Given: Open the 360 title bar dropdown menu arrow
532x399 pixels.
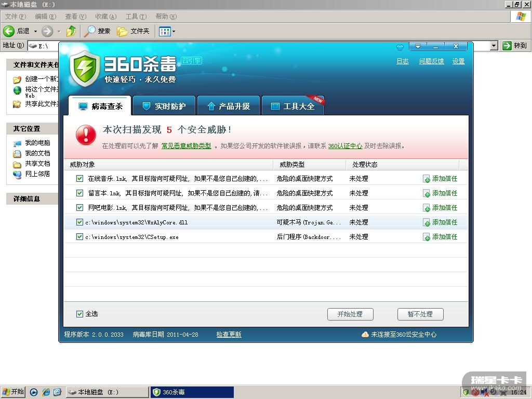Looking at the screenshot, I should [x=418, y=46].
